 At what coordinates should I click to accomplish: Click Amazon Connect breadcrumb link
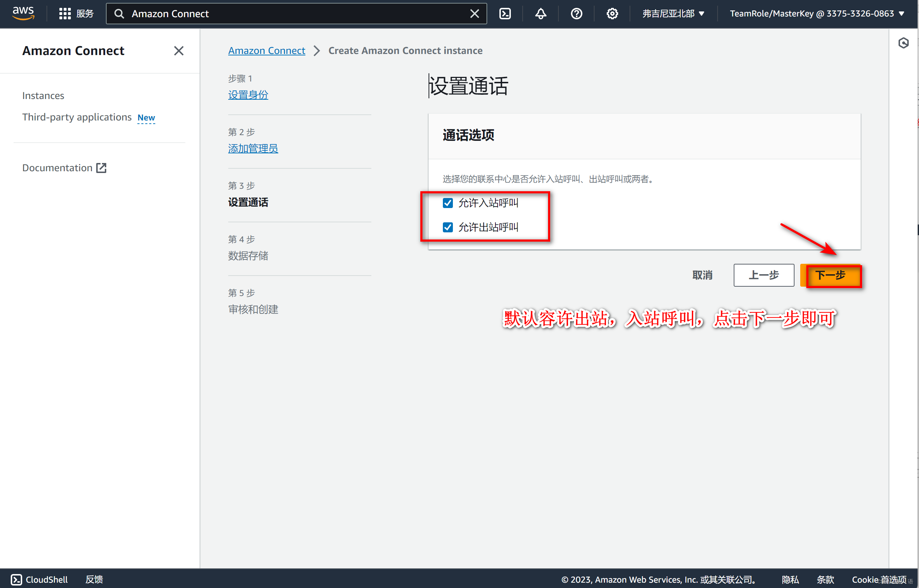click(266, 51)
